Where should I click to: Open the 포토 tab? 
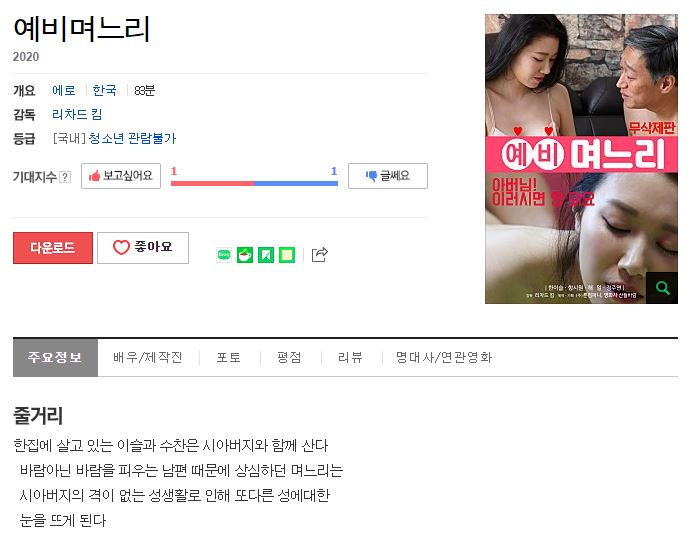pyautogui.click(x=228, y=357)
